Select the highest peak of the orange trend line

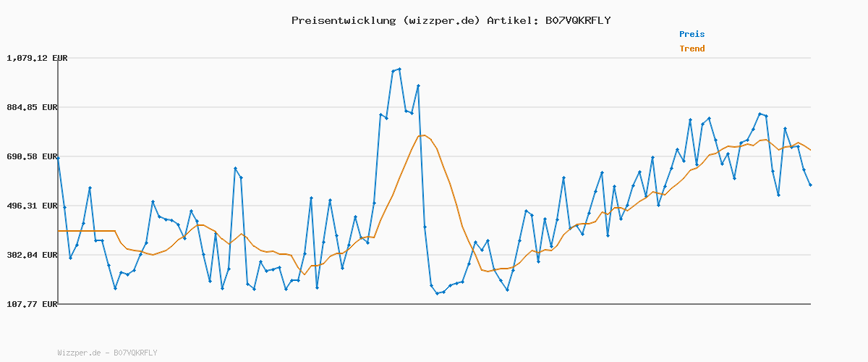[x=425, y=135]
